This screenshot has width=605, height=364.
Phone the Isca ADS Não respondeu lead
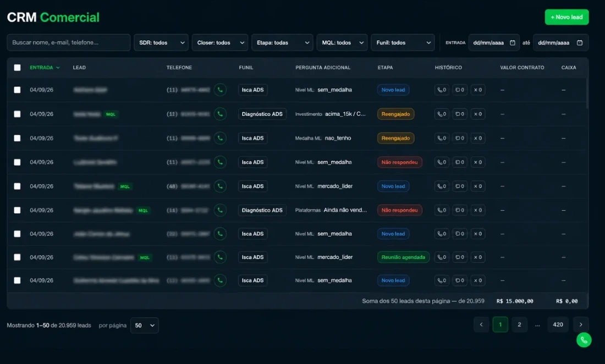click(220, 162)
